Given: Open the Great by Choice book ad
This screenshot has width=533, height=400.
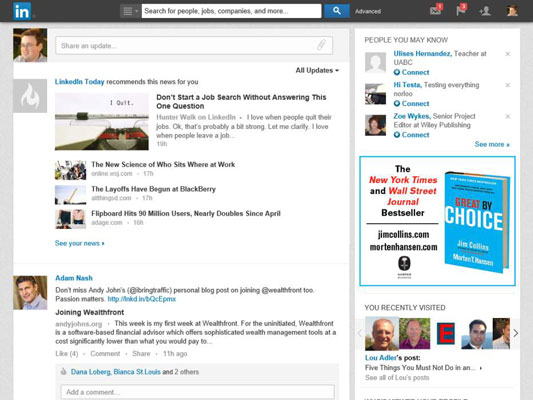Looking at the screenshot, I should (x=437, y=221).
